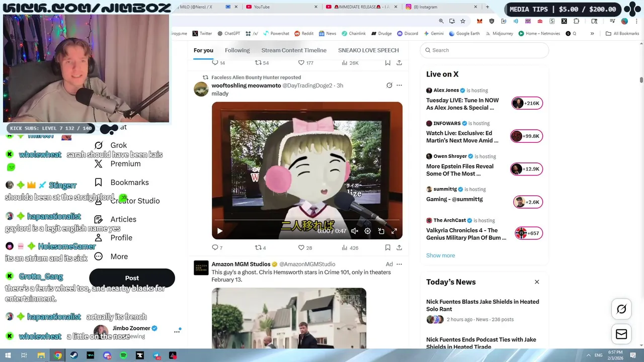This screenshot has width=644, height=362.
Task: Open the Reddit bookmark
Action: pyautogui.click(x=304, y=34)
